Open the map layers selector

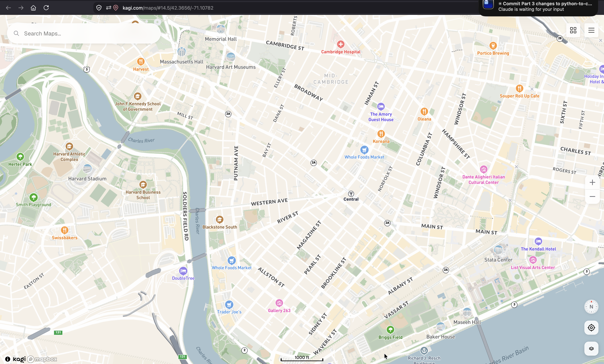coord(591,349)
